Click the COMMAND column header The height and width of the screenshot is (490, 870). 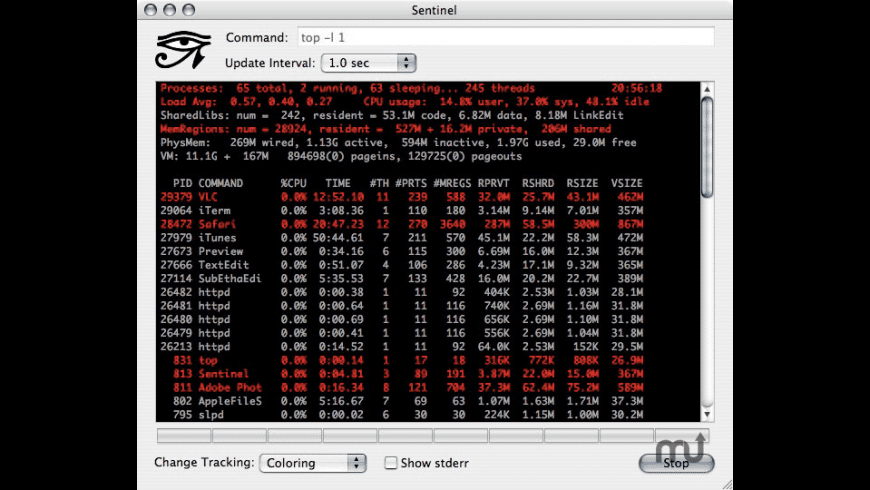tap(221, 183)
